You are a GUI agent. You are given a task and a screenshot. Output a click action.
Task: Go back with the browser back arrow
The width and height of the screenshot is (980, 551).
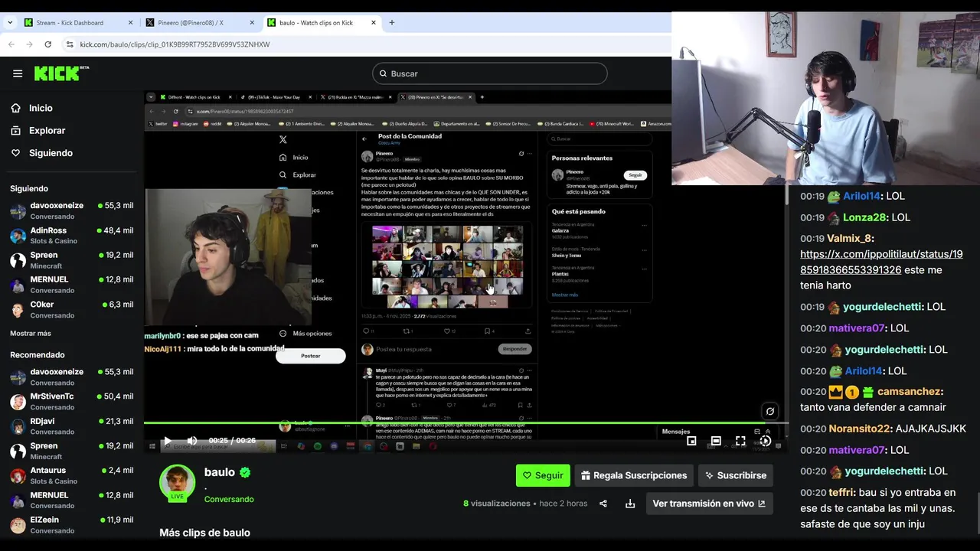point(11,44)
